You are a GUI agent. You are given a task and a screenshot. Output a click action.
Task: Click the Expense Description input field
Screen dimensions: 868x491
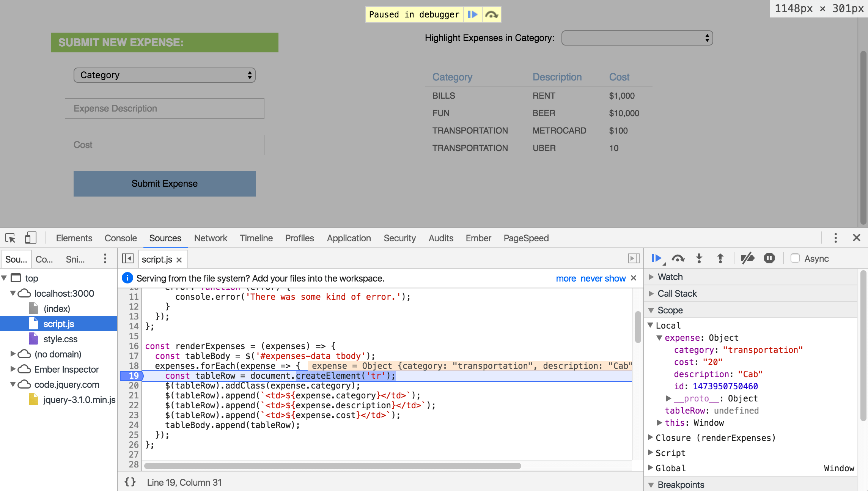165,109
